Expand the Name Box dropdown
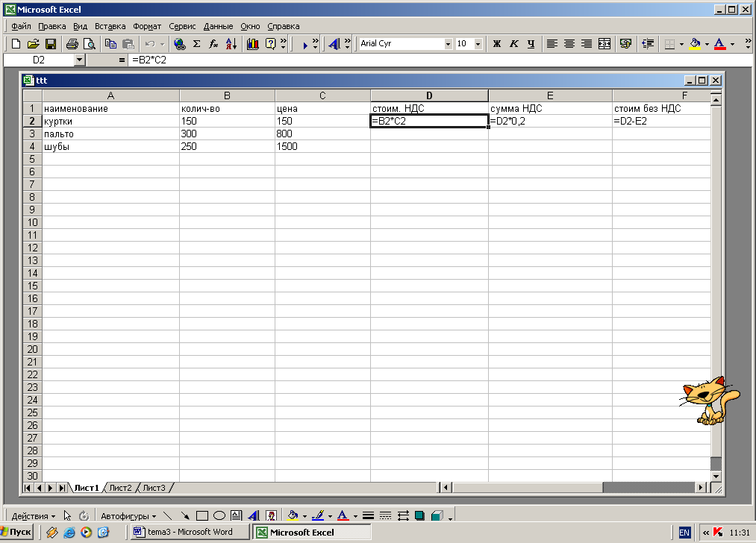Viewport: 756px width, 543px height. (x=80, y=60)
